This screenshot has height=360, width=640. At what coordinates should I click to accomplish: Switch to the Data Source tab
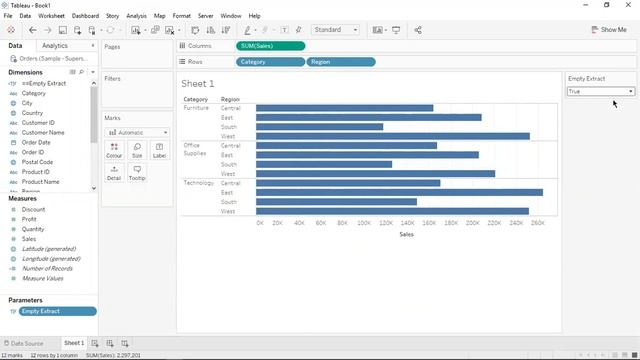click(x=23, y=343)
